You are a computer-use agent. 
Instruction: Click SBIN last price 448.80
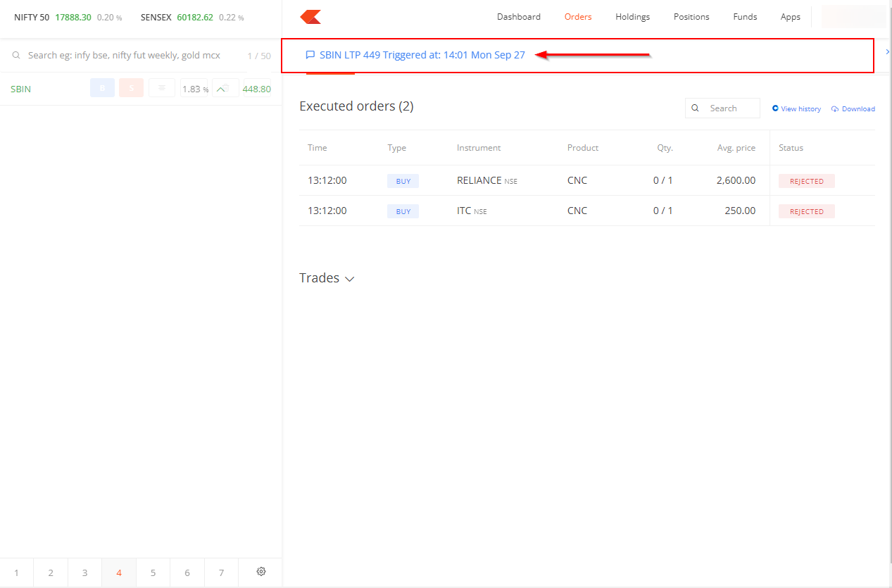point(257,89)
